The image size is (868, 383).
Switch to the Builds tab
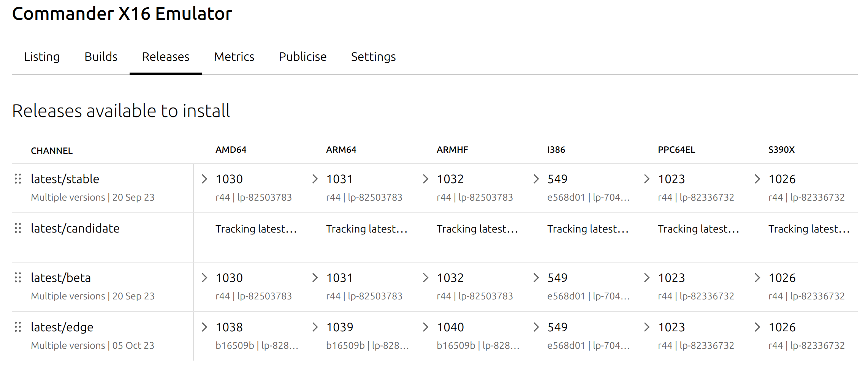[x=101, y=57]
